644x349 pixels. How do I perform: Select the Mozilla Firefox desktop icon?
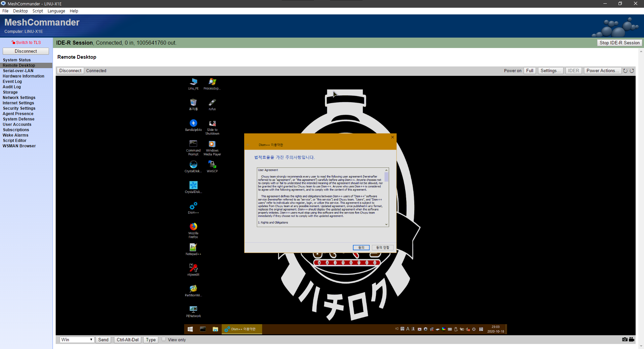pos(193,231)
